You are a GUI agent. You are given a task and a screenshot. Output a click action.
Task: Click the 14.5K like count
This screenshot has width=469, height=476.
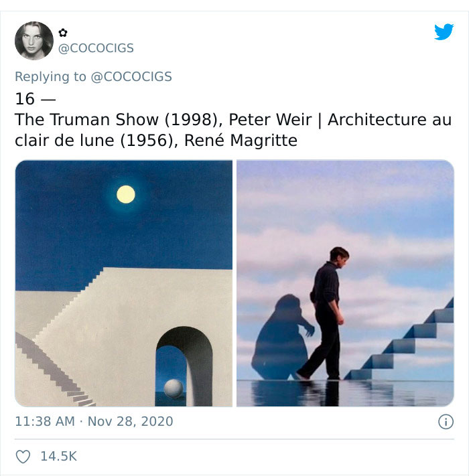pyautogui.click(x=58, y=457)
